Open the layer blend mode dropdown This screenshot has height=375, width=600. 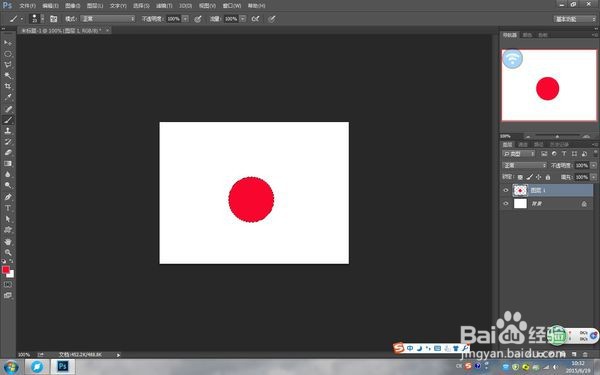pos(525,165)
